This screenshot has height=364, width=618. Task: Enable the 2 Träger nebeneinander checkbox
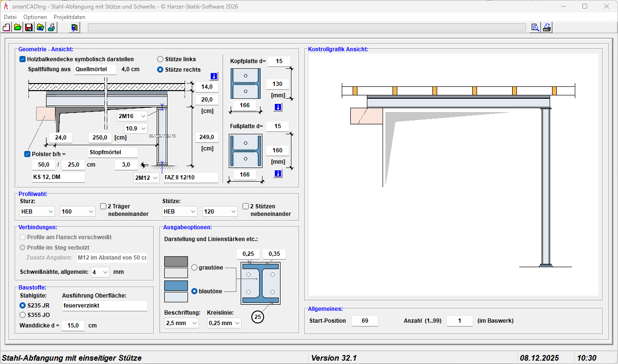(103, 206)
